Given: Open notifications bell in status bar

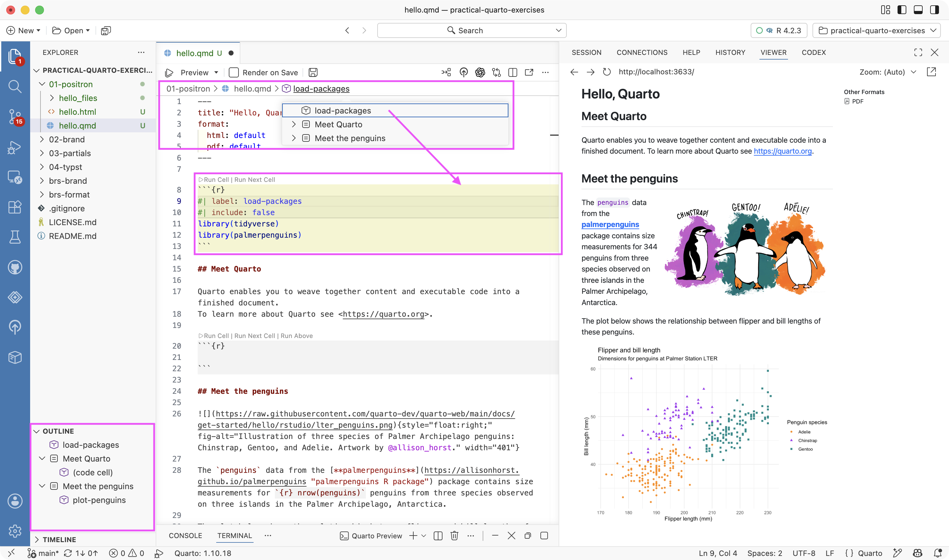Looking at the screenshot, I should click(937, 553).
